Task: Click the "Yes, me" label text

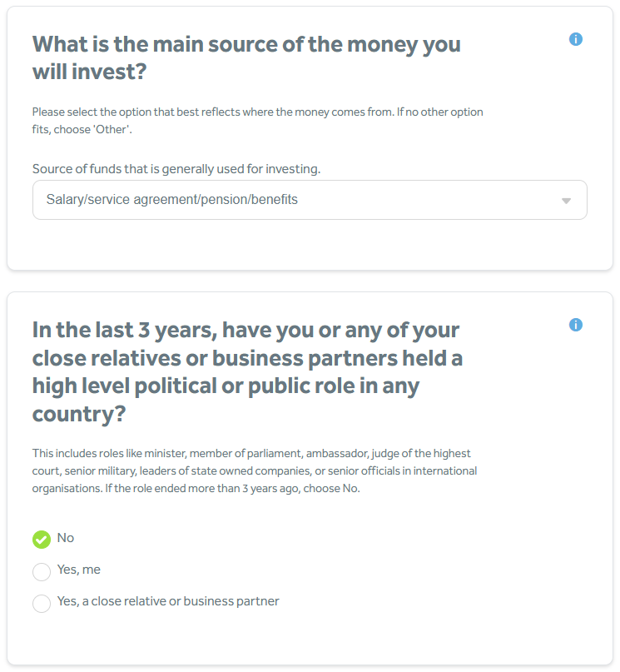Action: point(78,570)
